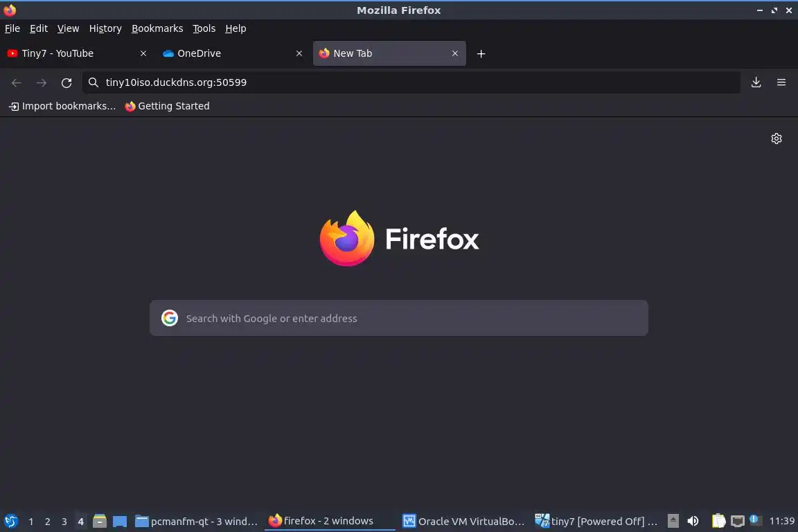This screenshot has width=798, height=532.
Task: Close the OneDrive tab
Action: pos(299,53)
